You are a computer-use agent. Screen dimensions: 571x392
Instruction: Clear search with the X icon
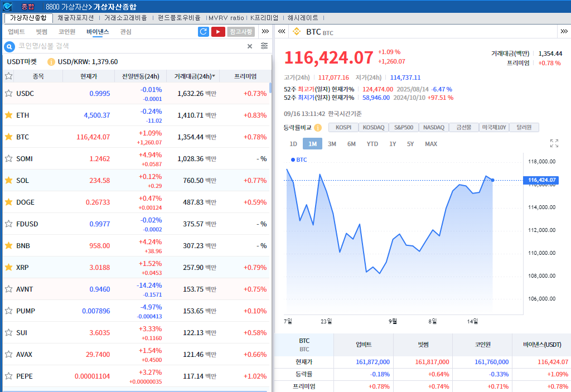250,46
